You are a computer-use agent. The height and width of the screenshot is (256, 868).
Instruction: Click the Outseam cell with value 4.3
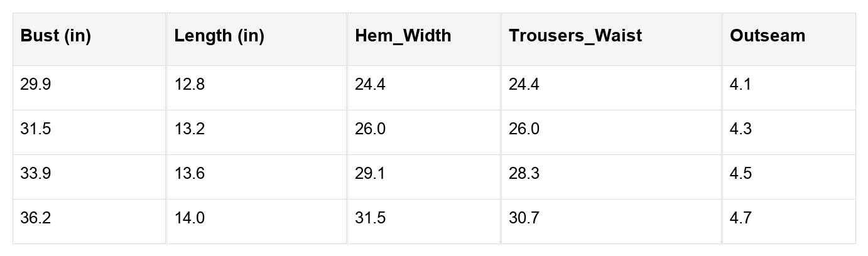coord(741,129)
